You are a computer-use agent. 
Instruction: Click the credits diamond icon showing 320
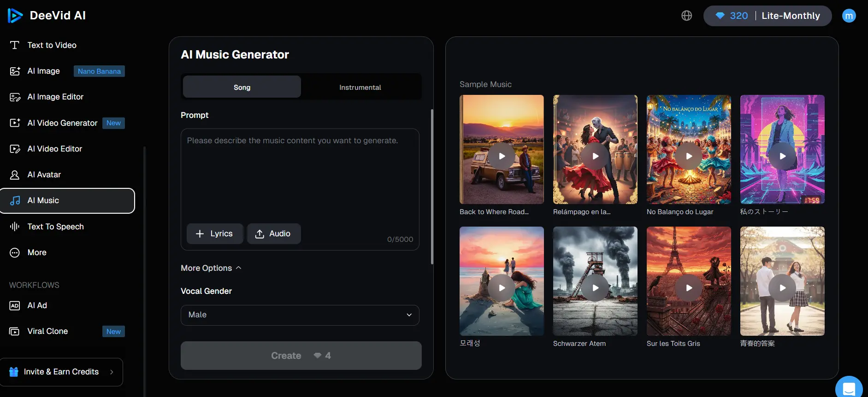[720, 16]
